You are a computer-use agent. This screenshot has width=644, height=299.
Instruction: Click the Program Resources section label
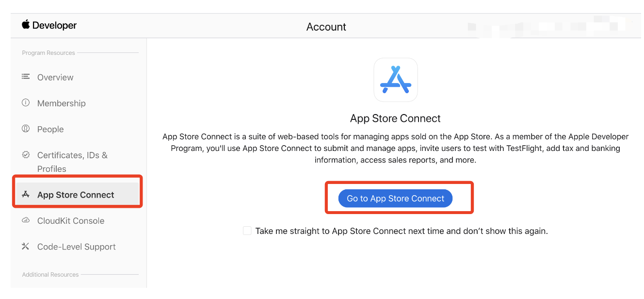(48, 53)
